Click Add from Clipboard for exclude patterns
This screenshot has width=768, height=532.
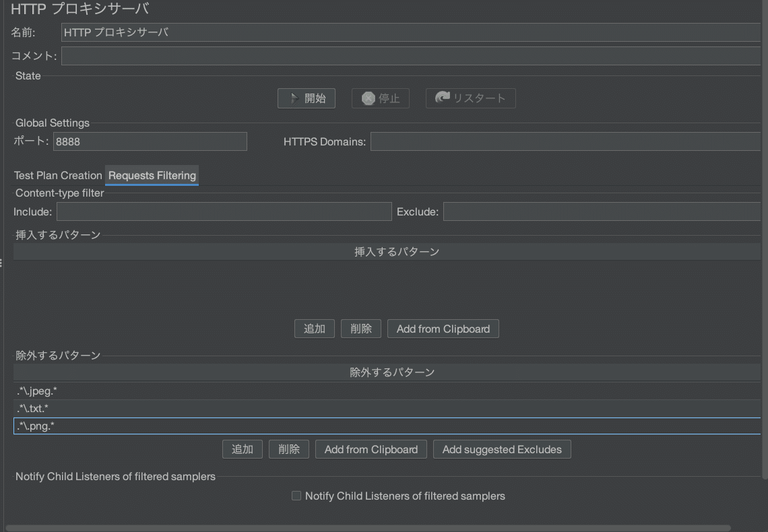(x=371, y=448)
